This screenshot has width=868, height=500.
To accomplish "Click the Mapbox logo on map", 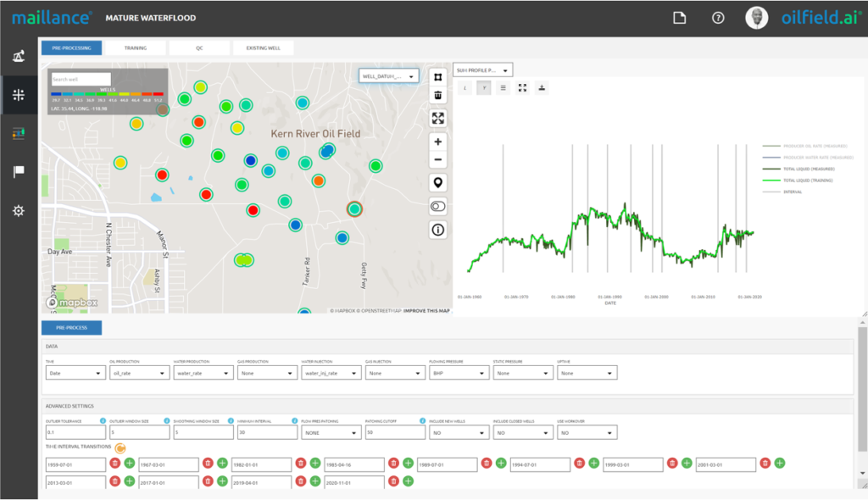I will (x=73, y=303).
